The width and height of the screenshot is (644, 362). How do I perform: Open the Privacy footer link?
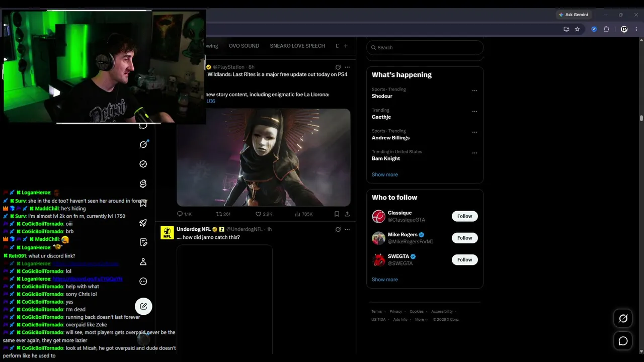396,312
